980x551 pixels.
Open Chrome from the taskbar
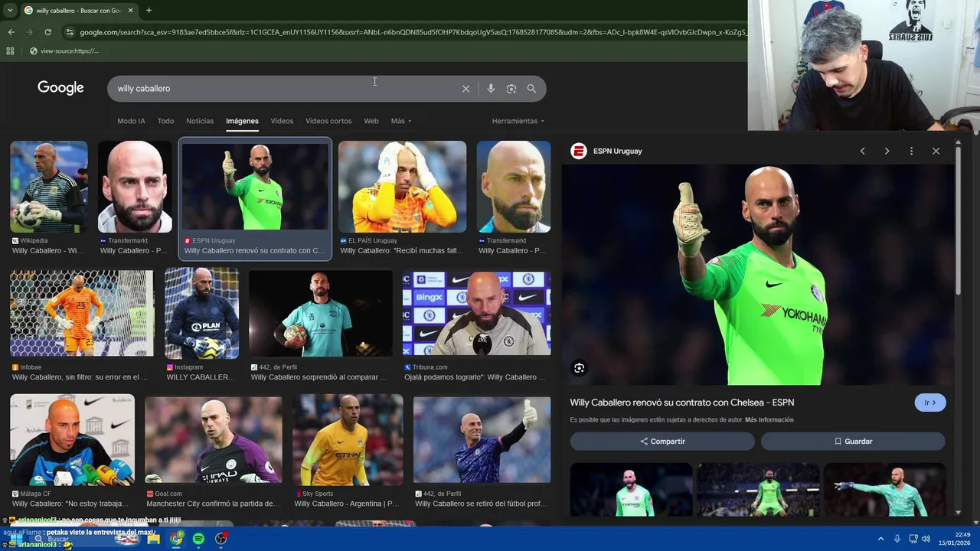[x=177, y=539]
